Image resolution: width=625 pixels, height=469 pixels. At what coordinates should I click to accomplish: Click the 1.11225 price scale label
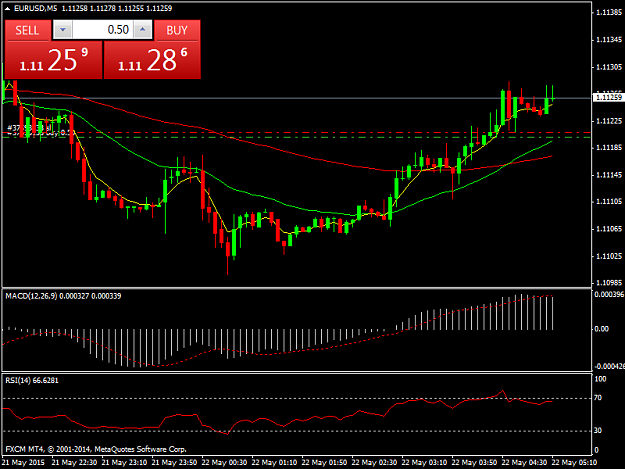pyautogui.click(x=609, y=121)
